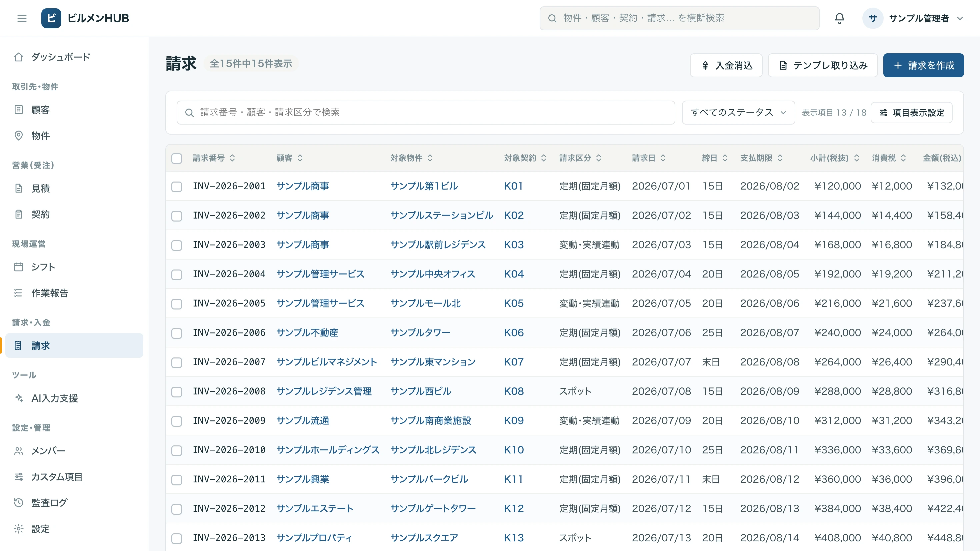Click the document icon beside 見積
This screenshot has width=980, height=551.
[x=19, y=188]
